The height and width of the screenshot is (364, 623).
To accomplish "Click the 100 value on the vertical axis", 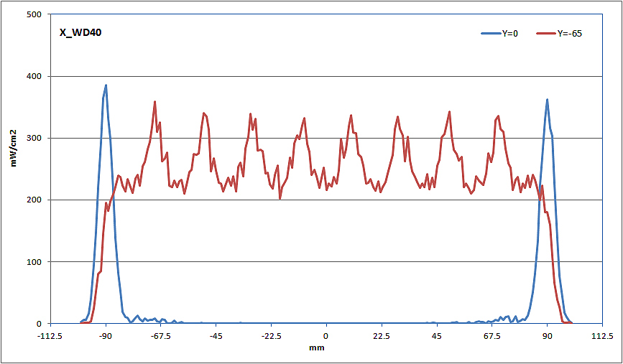I will (x=33, y=261).
